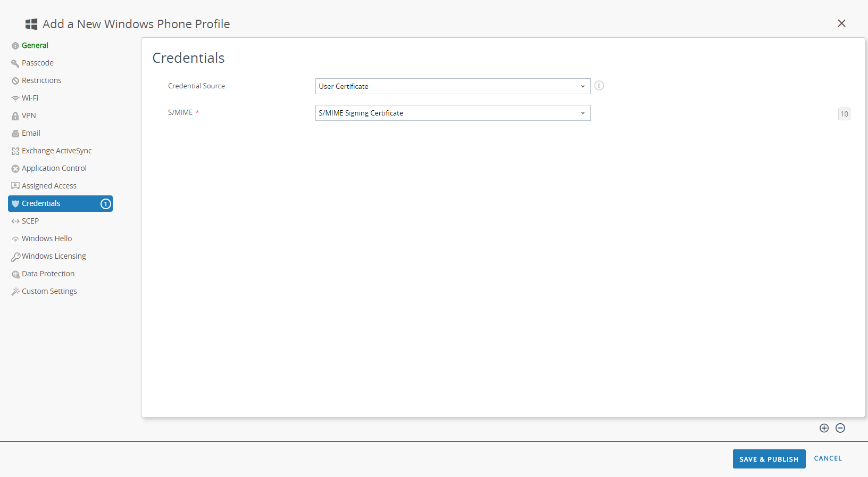Click the minus icon to remove credential
Viewport: 868px width, 477px height.
(x=840, y=428)
